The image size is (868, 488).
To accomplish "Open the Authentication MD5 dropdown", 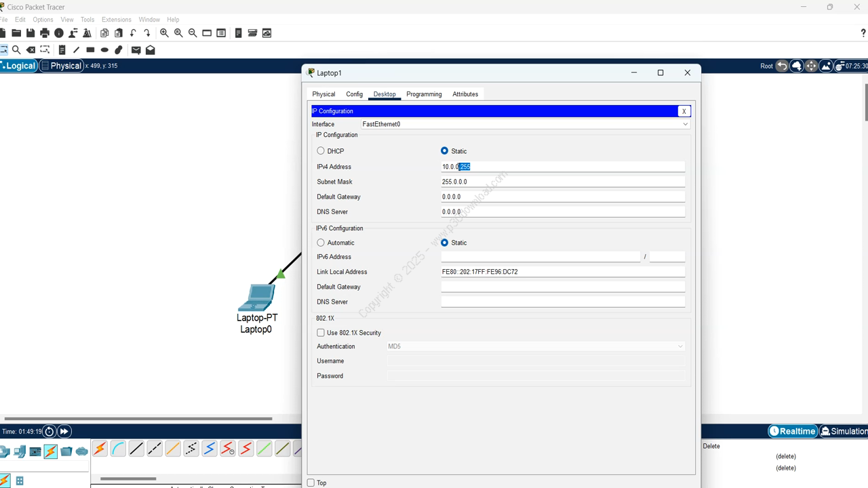I will pos(535,346).
